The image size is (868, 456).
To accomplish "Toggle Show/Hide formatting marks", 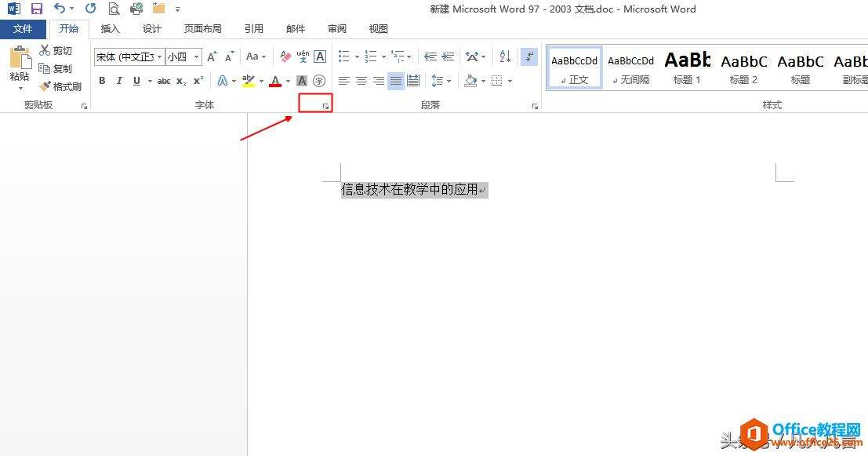I will pos(528,57).
